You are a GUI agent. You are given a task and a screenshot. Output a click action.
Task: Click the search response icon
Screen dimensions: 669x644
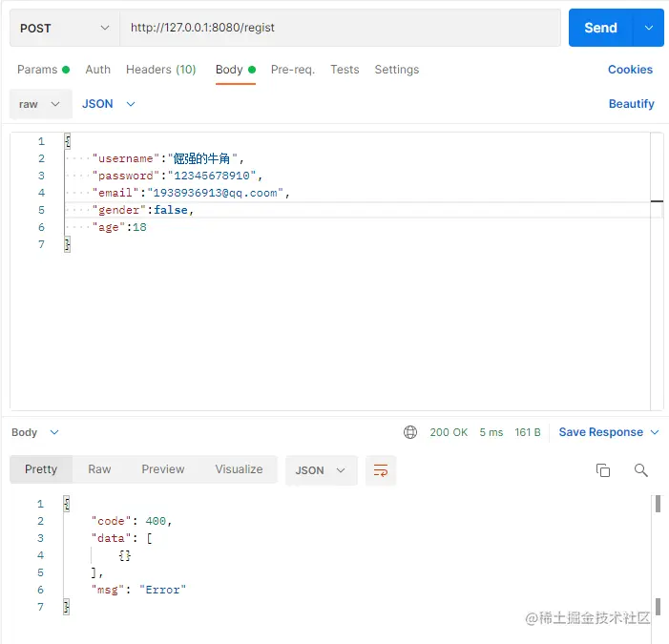[x=640, y=470]
